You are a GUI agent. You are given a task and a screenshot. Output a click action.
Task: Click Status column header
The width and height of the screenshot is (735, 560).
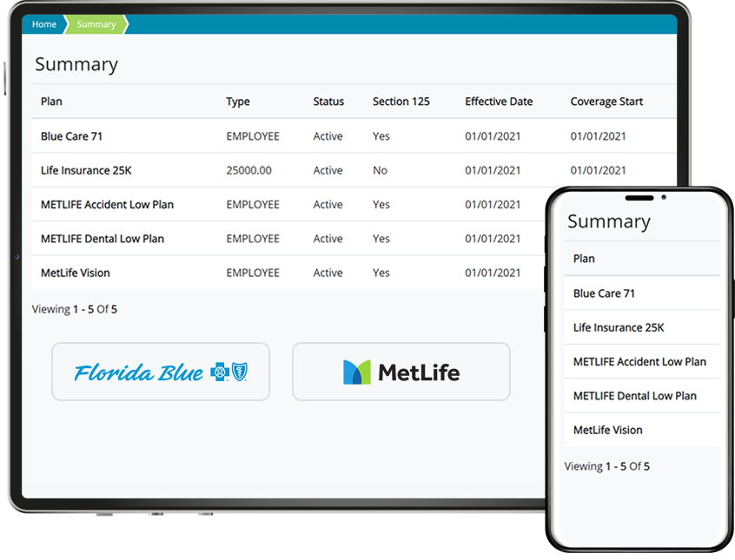(328, 102)
